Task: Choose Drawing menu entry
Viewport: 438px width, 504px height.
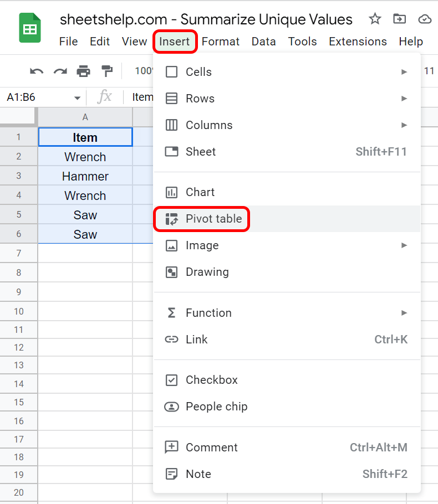Action: point(287,272)
